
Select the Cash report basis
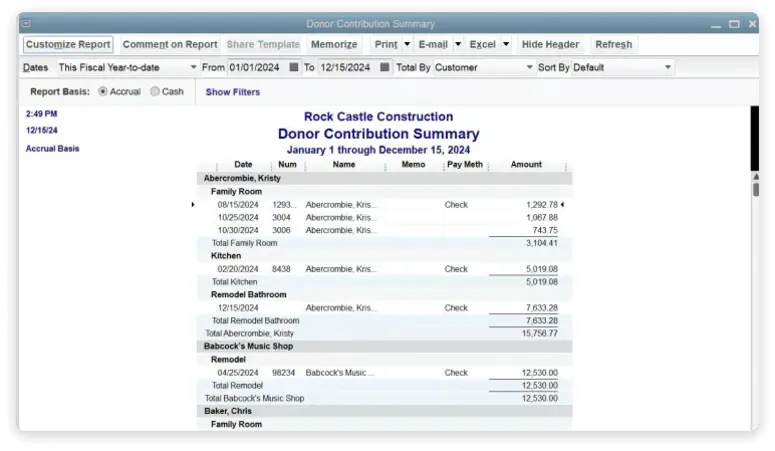coord(155,91)
